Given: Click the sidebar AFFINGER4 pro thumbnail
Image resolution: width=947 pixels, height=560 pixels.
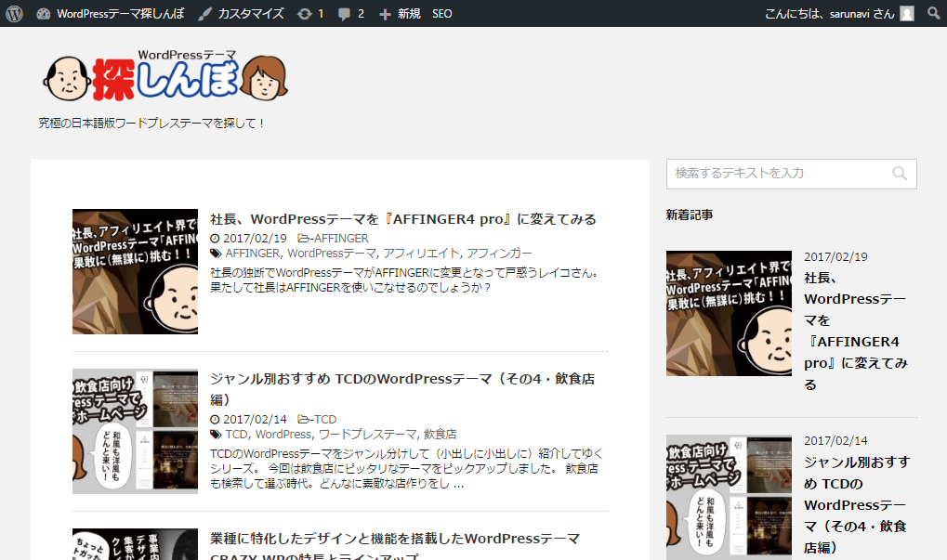Looking at the screenshot, I should pyautogui.click(x=729, y=313).
